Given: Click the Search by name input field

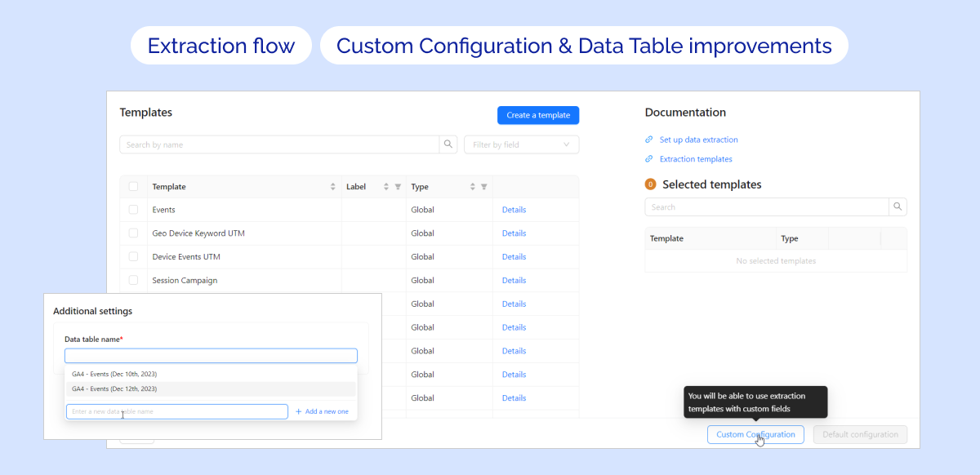Looking at the screenshot, I should click(278, 144).
